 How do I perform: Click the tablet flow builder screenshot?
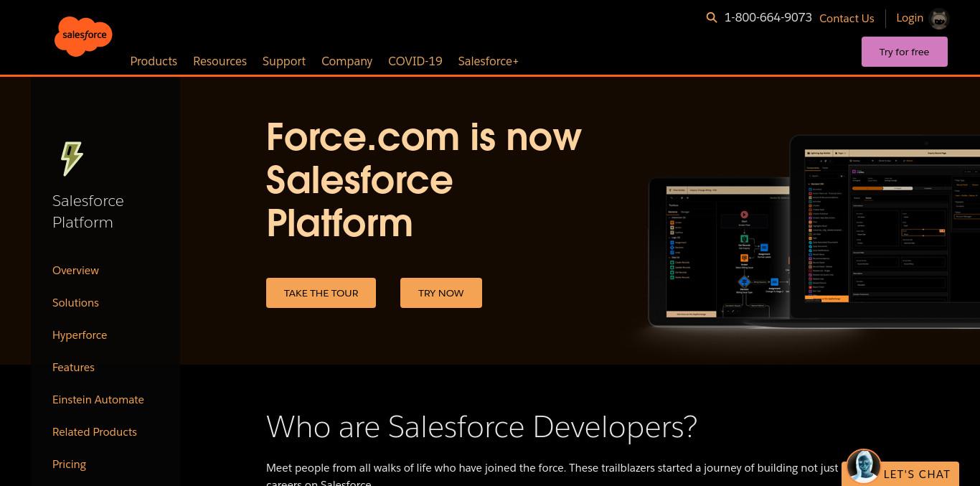pos(718,251)
